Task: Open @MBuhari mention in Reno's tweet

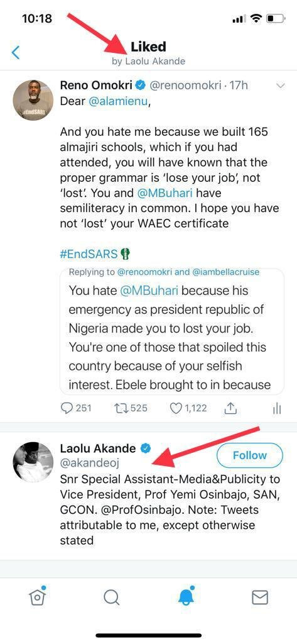Action: (166, 192)
